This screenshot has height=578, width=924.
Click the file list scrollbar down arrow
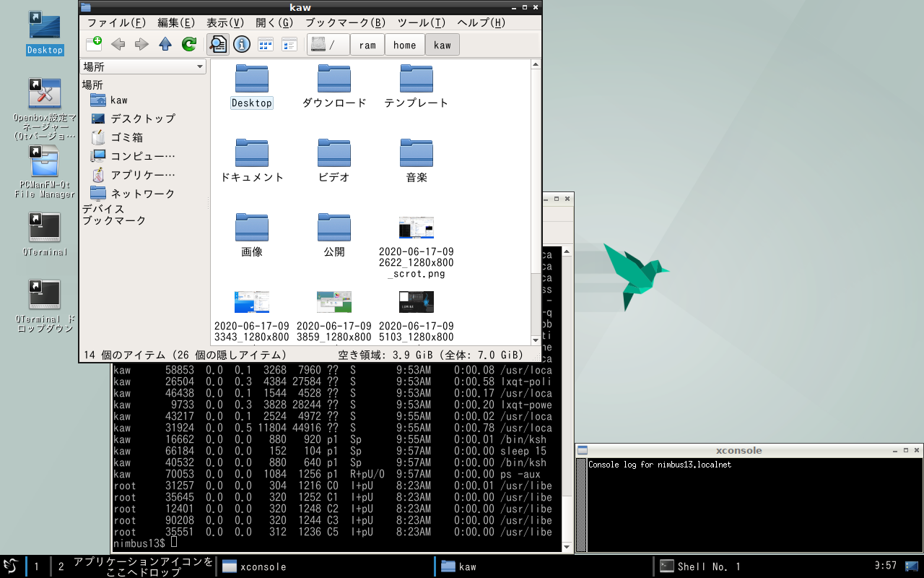coord(536,340)
